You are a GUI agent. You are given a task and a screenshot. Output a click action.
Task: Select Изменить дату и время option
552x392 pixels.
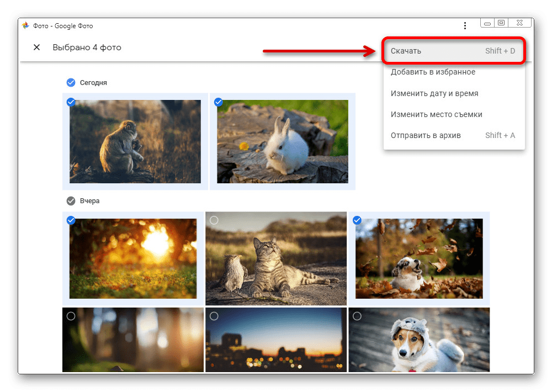pyautogui.click(x=434, y=93)
